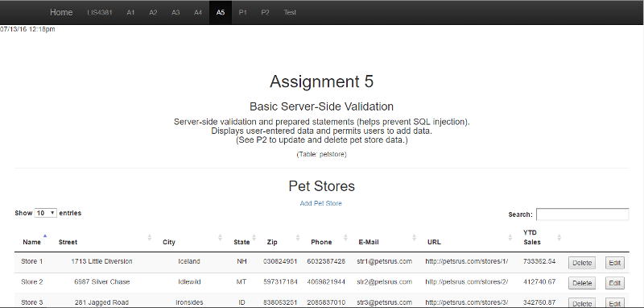
Task: Open the Test nav tab
Action: 290,12
